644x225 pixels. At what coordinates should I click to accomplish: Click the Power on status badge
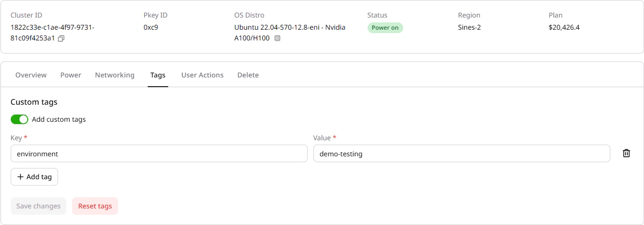coord(385,28)
